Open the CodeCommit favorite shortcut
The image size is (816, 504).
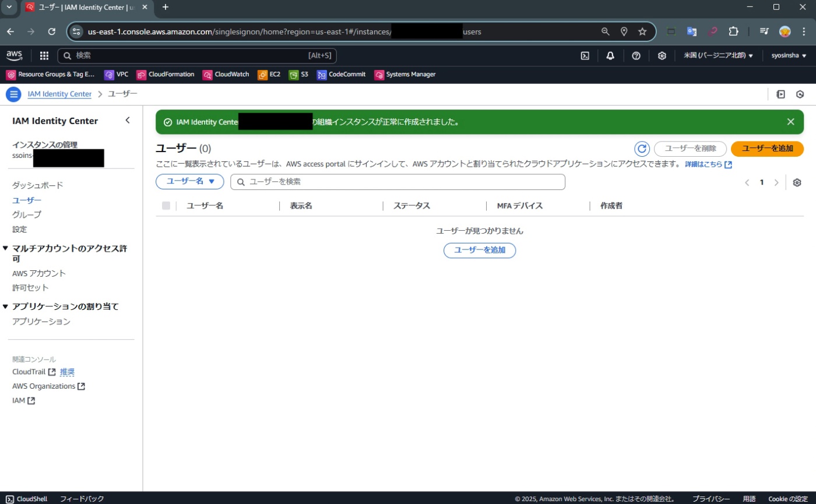point(342,75)
